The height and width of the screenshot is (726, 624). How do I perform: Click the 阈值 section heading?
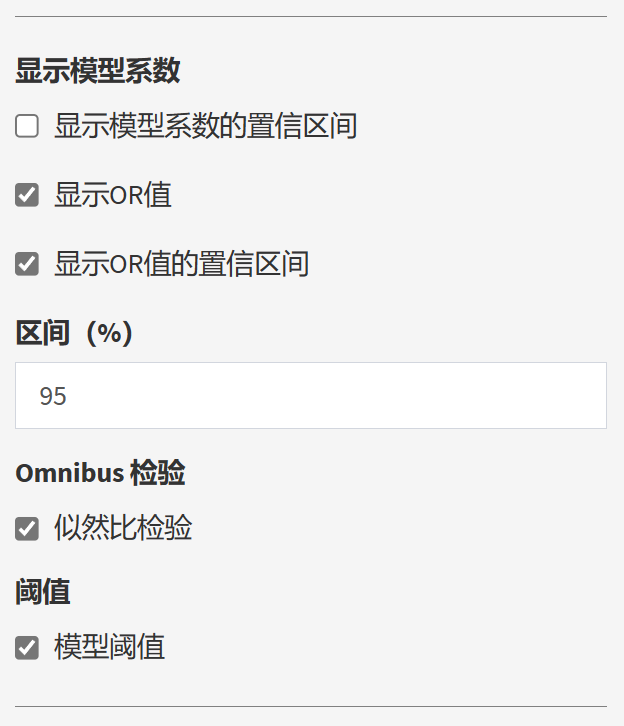pyautogui.click(x=42, y=591)
